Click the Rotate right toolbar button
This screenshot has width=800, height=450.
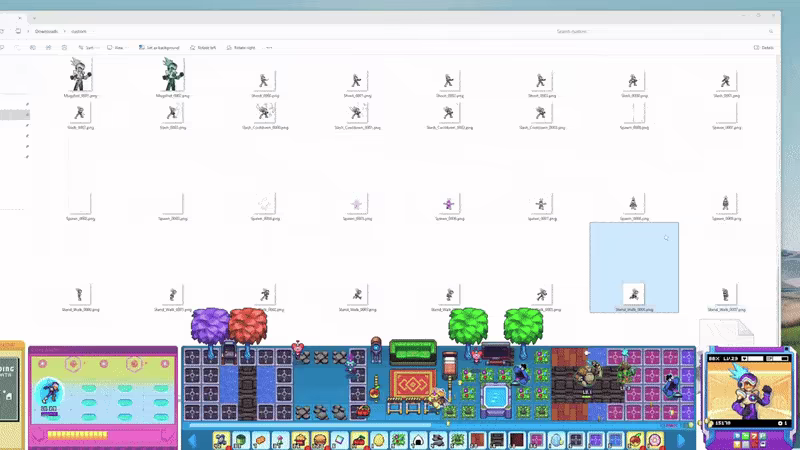click(x=241, y=47)
